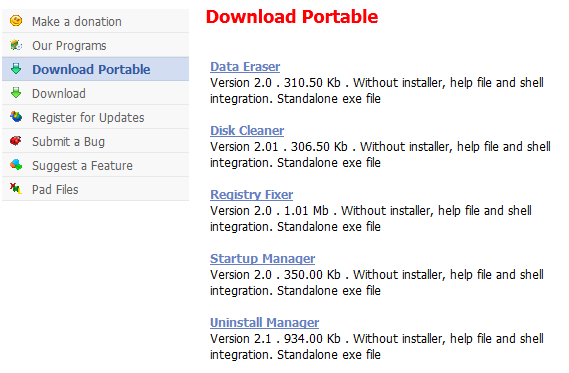Viewport: 569px width, 373px height.
Task: Go to the Download page in the sidebar
Action: coord(95,93)
